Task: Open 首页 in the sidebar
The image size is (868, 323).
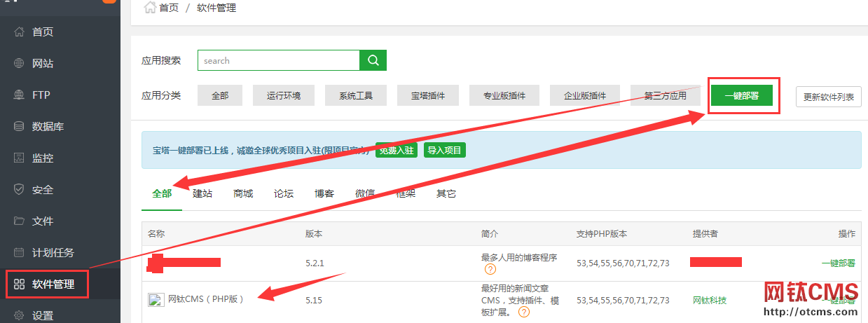Action: tap(43, 32)
